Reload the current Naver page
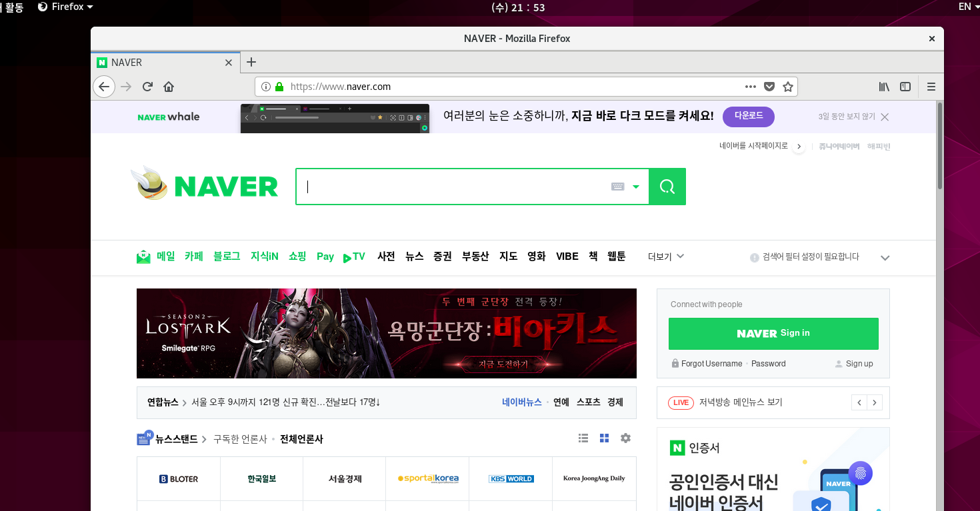The width and height of the screenshot is (980, 511). (148, 87)
